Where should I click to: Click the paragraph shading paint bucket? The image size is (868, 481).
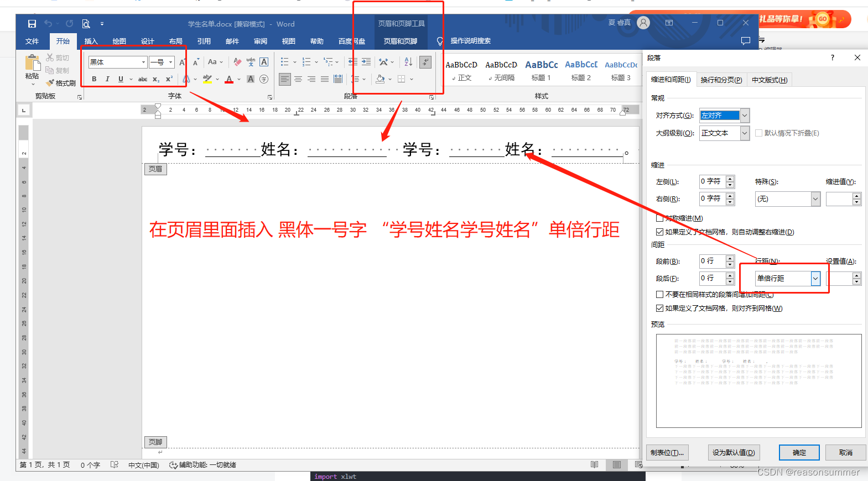pyautogui.click(x=380, y=79)
